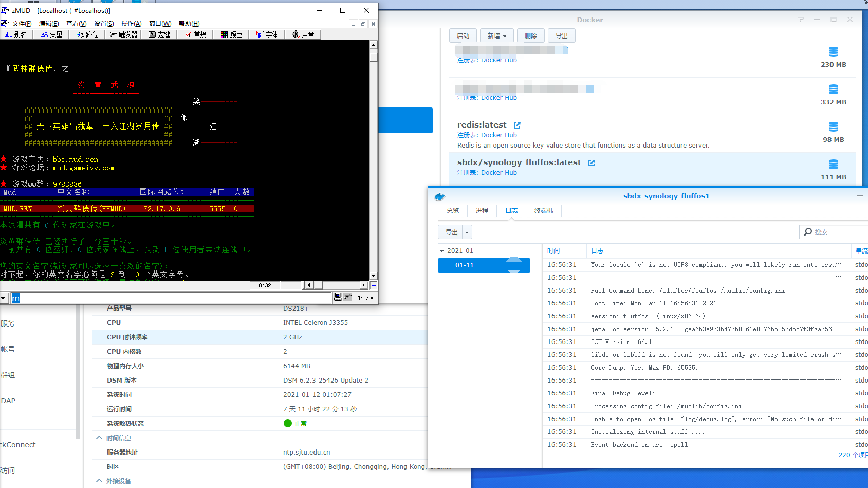Switch to the 进程 tab in container window
The width and height of the screenshot is (868, 488).
click(x=482, y=211)
